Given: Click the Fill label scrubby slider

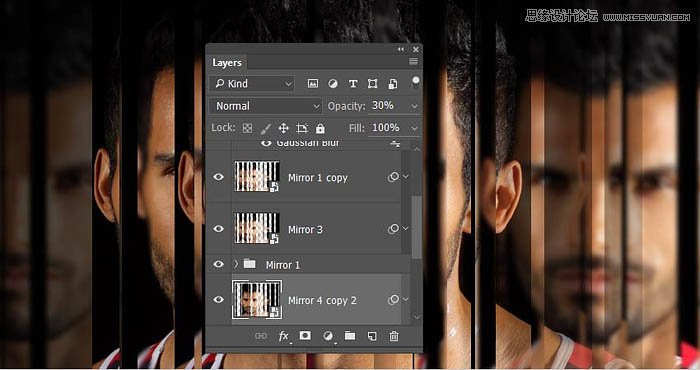Looking at the screenshot, I should click(x=357, y=129).
